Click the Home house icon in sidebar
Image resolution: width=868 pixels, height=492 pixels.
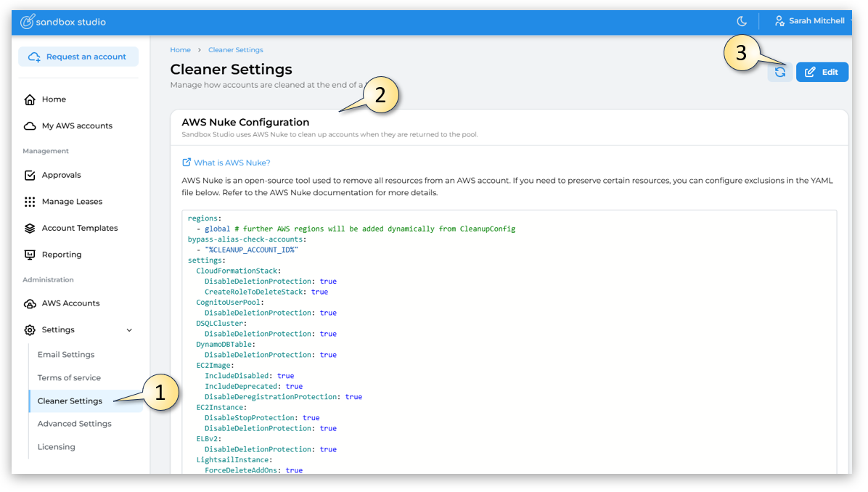coord(30,99)
